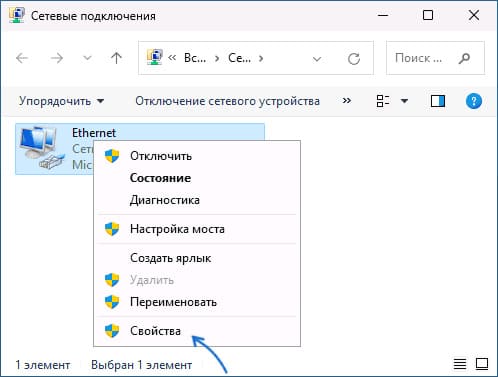Open the recent locations dropdown
Screen dimensions: 498x377
pyautogui.click(x=87, y=58)
